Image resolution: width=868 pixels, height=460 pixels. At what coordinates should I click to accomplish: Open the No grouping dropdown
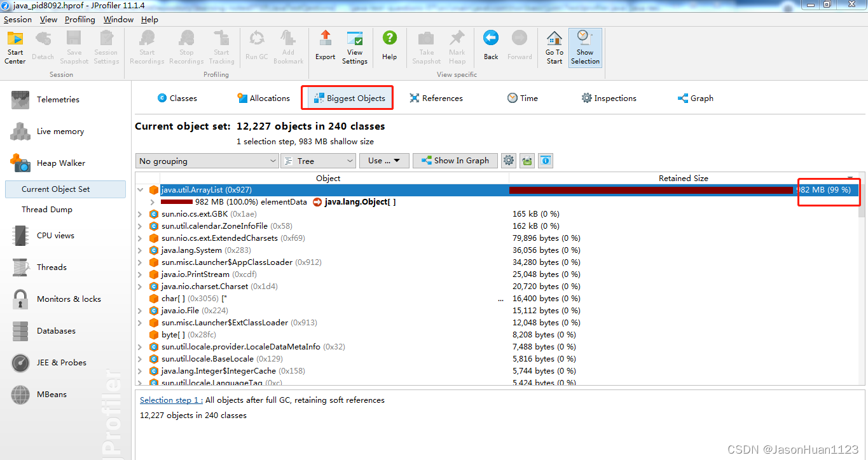click(x=207, y=161)
